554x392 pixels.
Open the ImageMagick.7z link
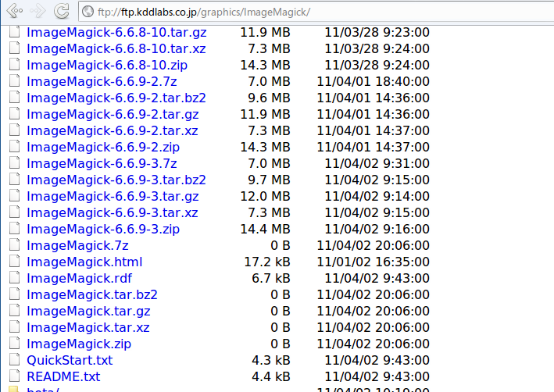(x=77, y=246)
